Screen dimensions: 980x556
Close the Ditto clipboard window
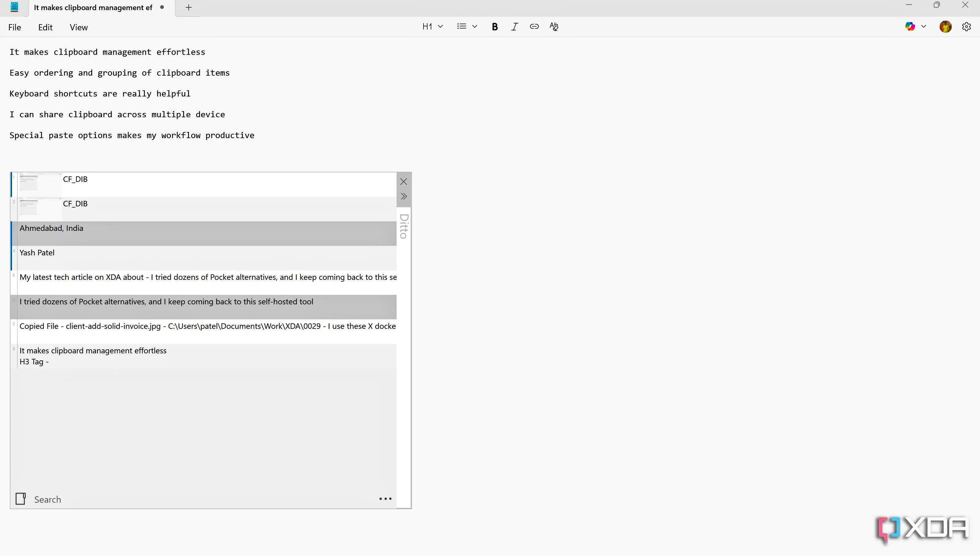point(403,182)
